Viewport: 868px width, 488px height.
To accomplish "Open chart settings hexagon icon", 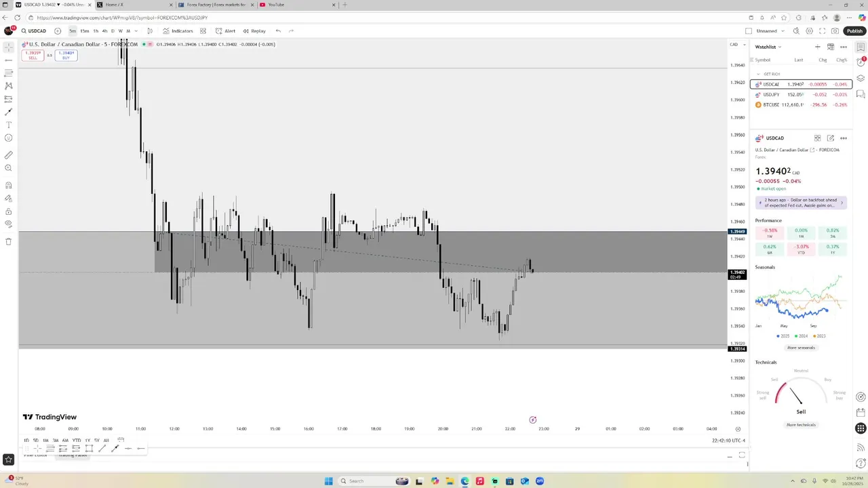I will coord(809,30).
